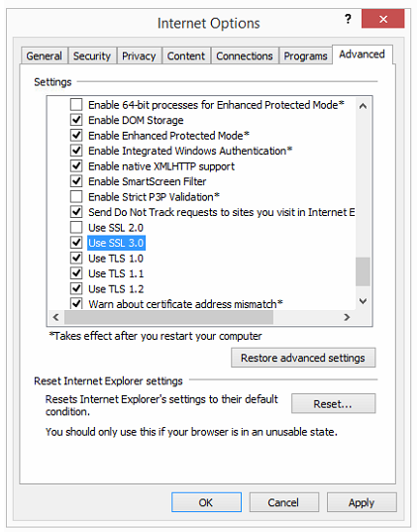The image size is (420, 532).
Task: Open the Connections tab
Action: point(245,56)
